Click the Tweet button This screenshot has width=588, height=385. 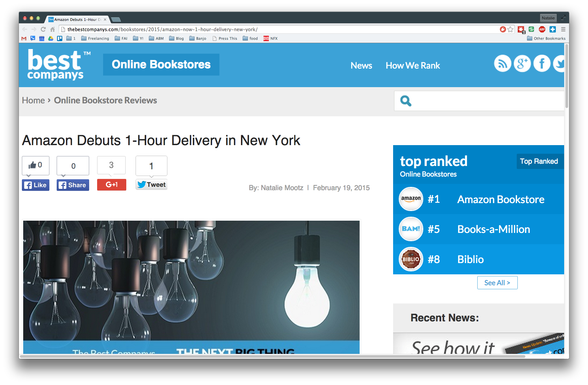[151, 185]
